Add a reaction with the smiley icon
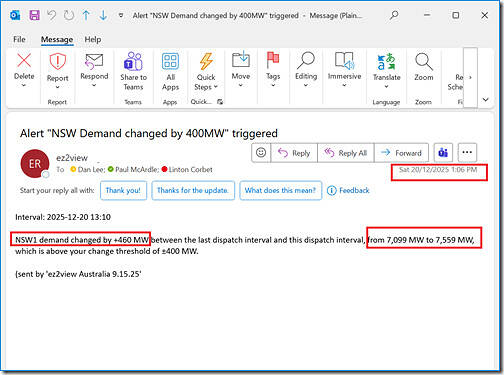 [261, 153]
